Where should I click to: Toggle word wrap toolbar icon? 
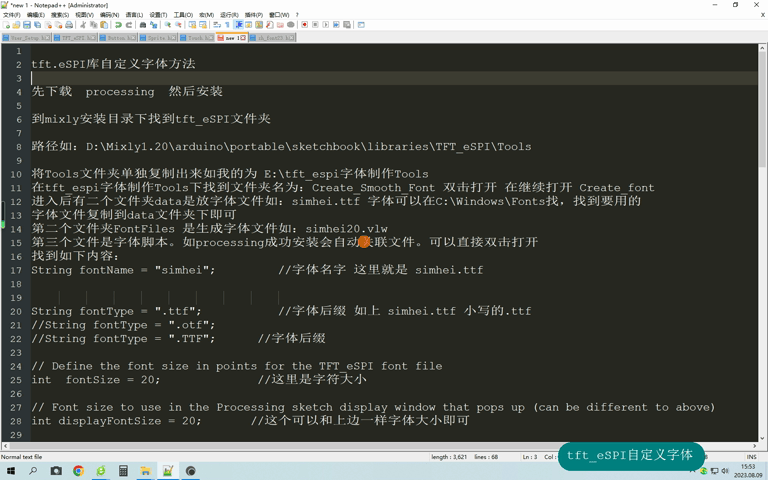(x=217, y=24)
